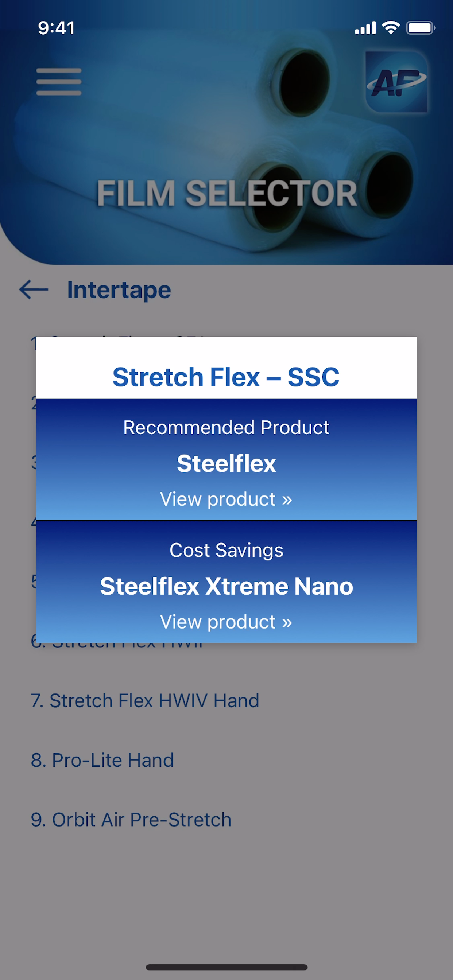Viewport: 453px width, 980px height.
Task: Tap the AF logo icon
Action: coord(396,81)
